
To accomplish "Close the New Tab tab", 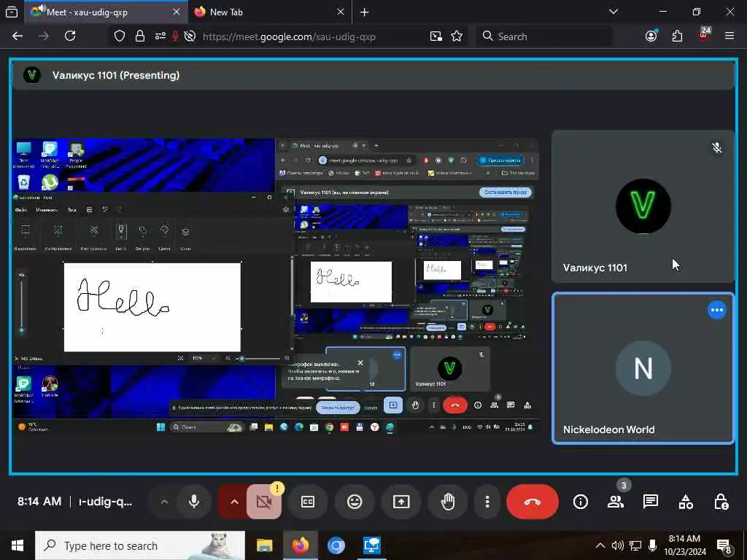I will pyautogui.click(x=340, y=12).
